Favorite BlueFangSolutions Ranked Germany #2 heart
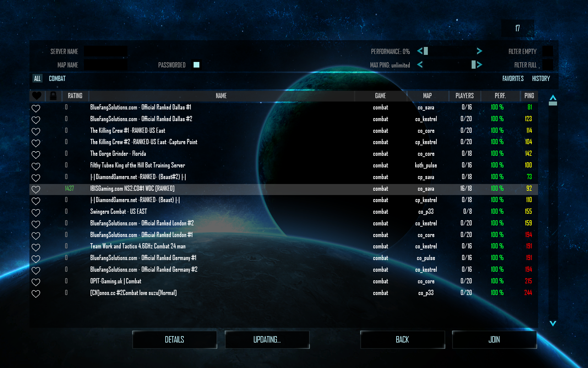This screenshot has height=368, width=588. click(x=36, y=270)
